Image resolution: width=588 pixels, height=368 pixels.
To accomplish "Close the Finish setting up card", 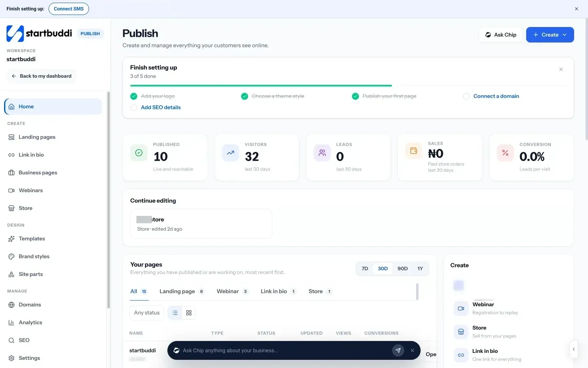I will pos(561,70).
